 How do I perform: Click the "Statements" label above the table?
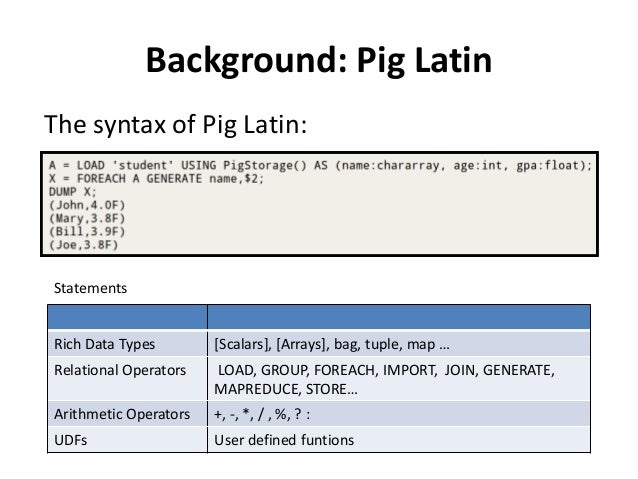pos(90,288)
